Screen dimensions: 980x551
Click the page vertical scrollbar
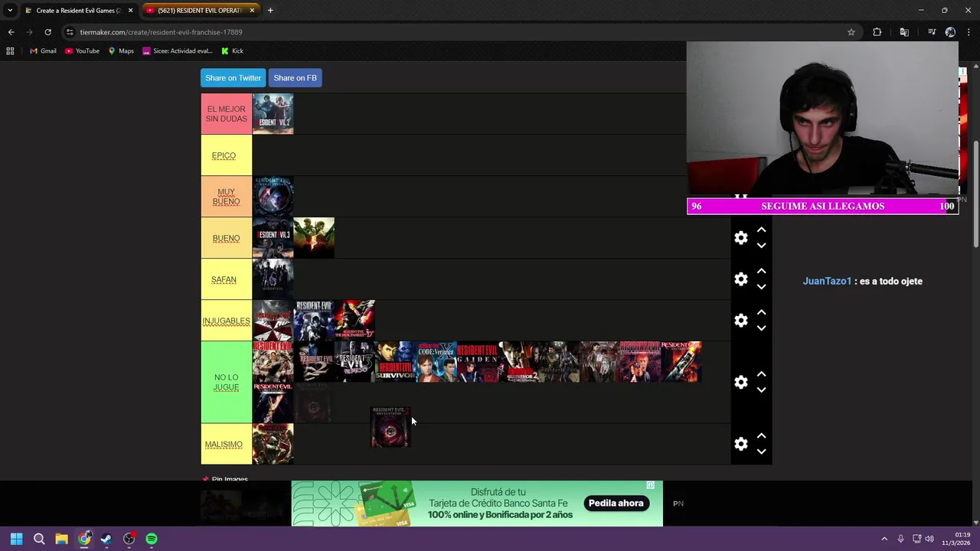[975, 194]
